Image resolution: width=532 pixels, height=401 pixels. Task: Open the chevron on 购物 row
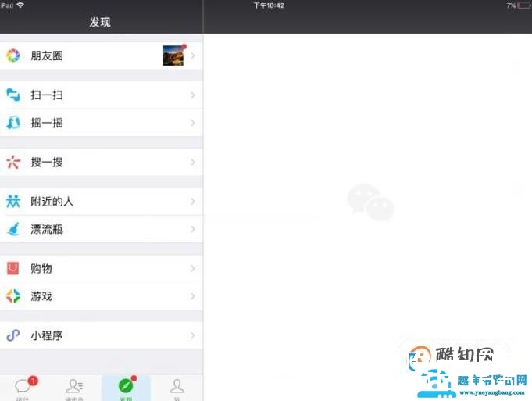coord(193,269)
